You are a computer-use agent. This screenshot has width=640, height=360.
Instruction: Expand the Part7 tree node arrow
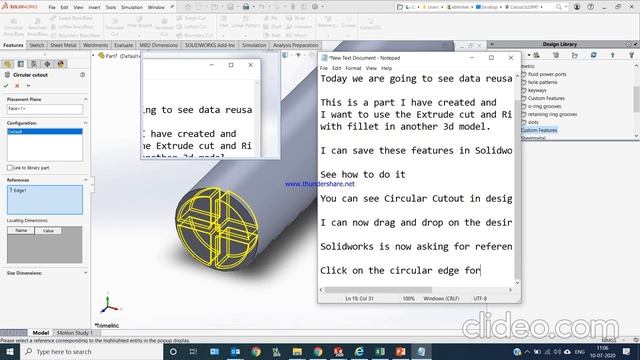pyautogui.click(x=93, y=55)
